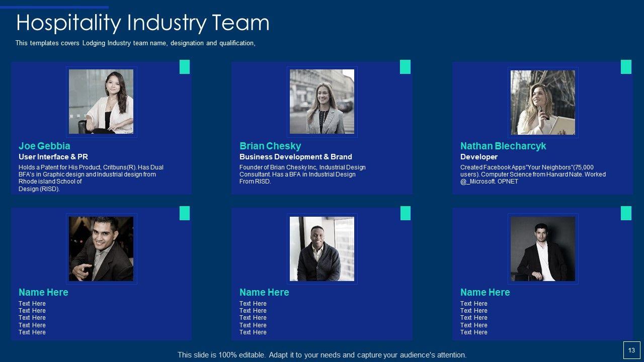Select Brian Chesky's profile photo
644x362 pixels.
tap(322, 102)
